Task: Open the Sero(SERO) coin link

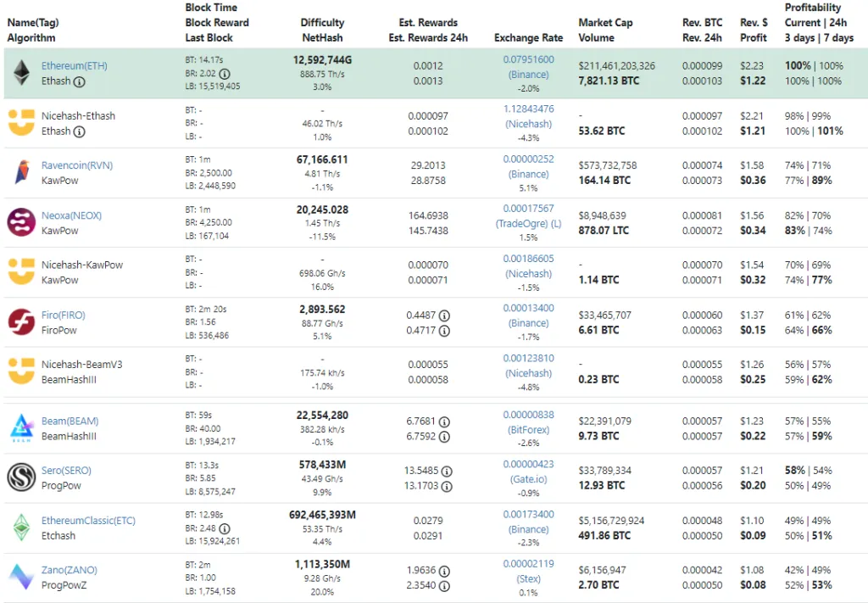Action: coord(66,470)
